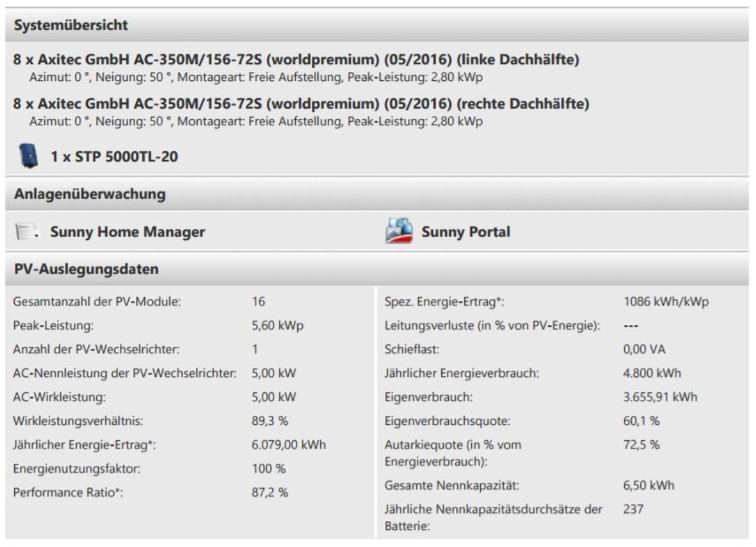The height and width of the screenshot is (547, 756).
Task: Click the 'Jährliche Nennkapazitätsdurchsätze der Batterie:' label
Action: 494,517
